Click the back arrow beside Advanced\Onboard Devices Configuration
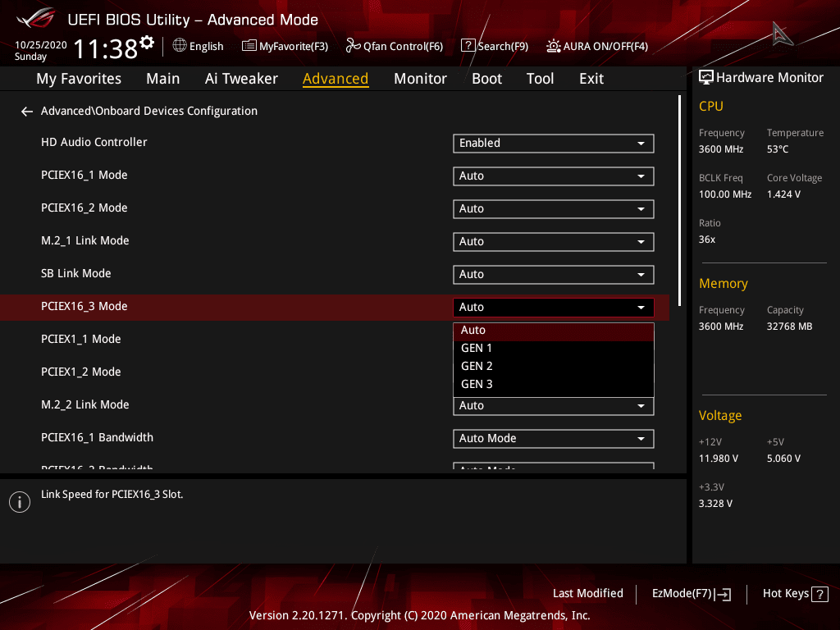 27,112
